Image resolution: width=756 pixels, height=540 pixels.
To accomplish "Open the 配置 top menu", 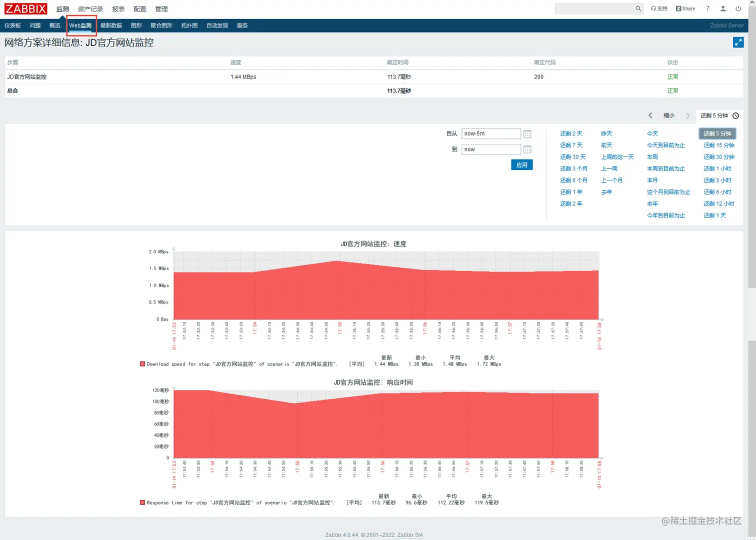I will [140, 9].
